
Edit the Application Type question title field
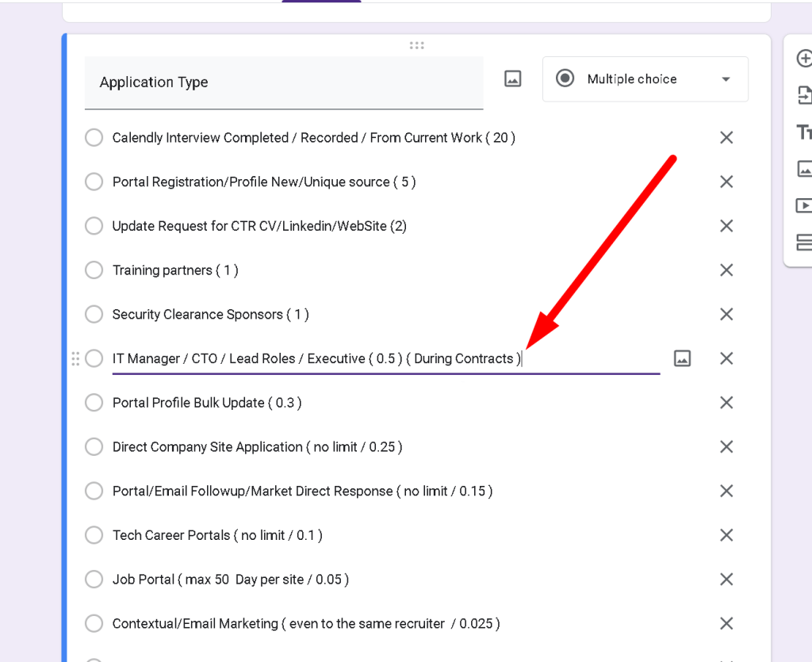tap(284, 82)
